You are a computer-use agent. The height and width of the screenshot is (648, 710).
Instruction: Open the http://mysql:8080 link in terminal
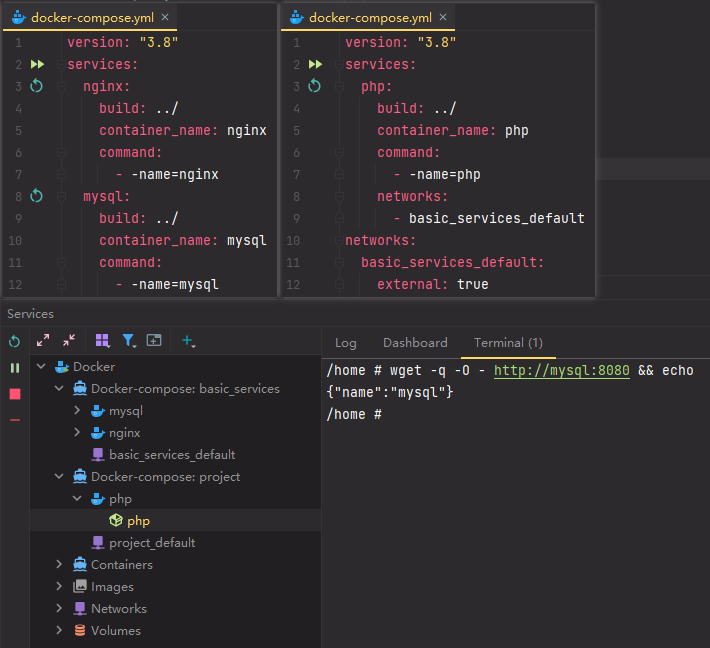(561, 371)
